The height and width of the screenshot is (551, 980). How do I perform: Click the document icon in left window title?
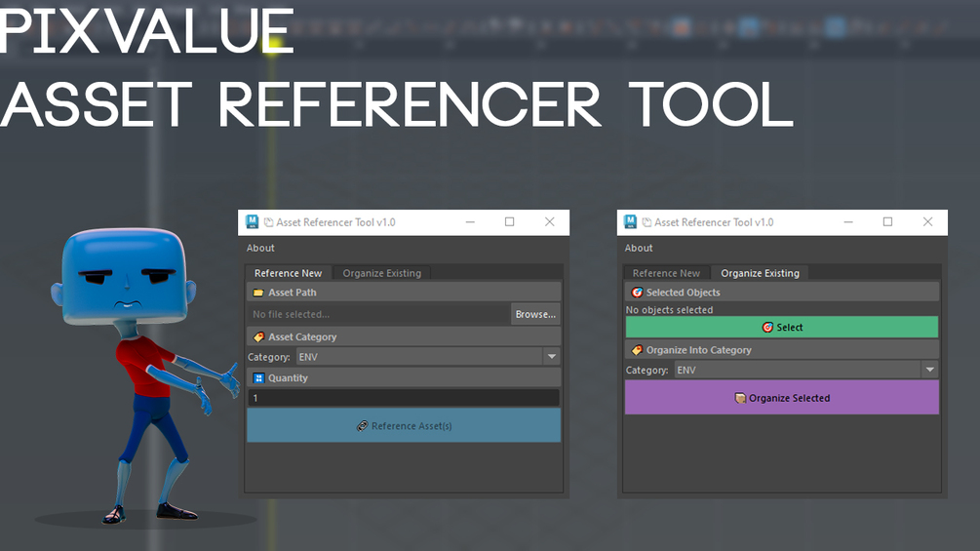269,222
